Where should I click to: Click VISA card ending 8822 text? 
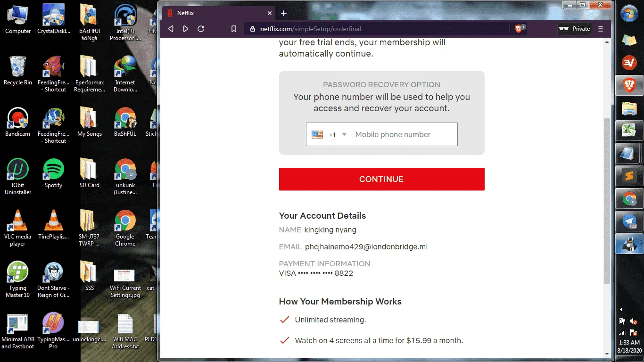[316, 273]
